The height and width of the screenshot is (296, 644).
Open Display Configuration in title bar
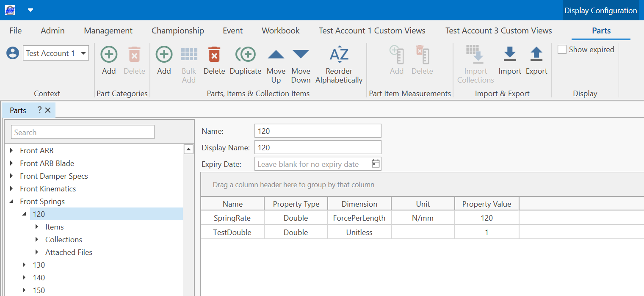click(600, 11)
